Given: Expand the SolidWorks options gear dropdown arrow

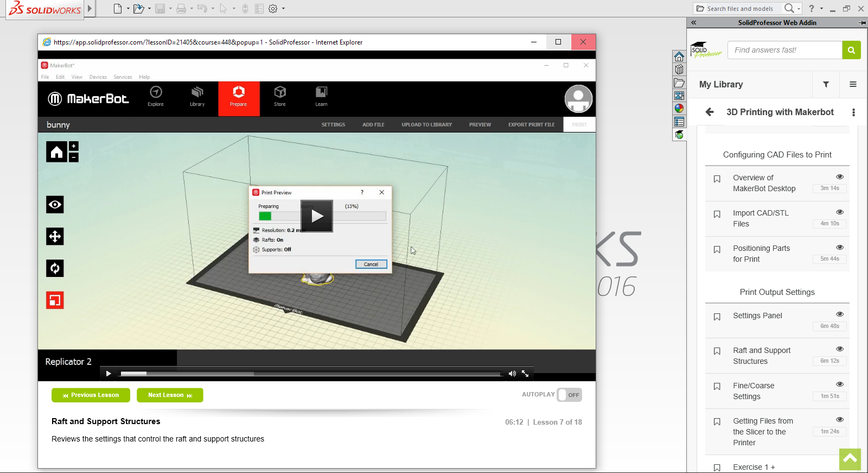Looking at the screenshot, I should (283, 9).
